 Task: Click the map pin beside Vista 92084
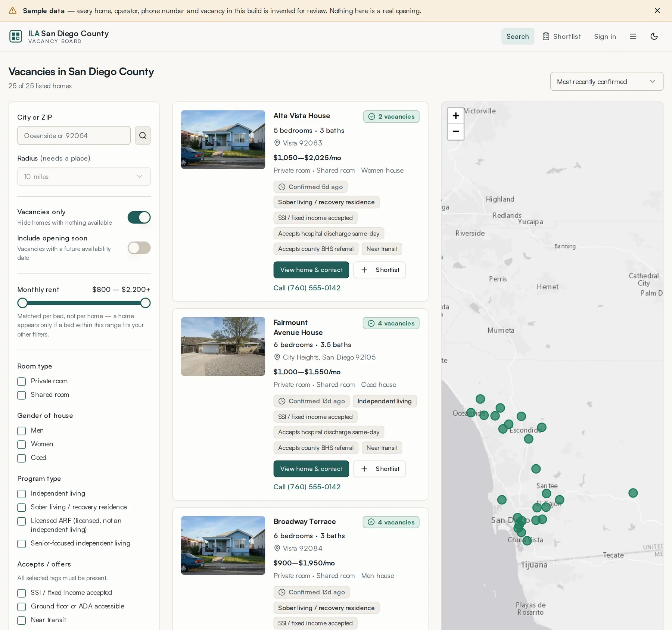pos(277,548)
